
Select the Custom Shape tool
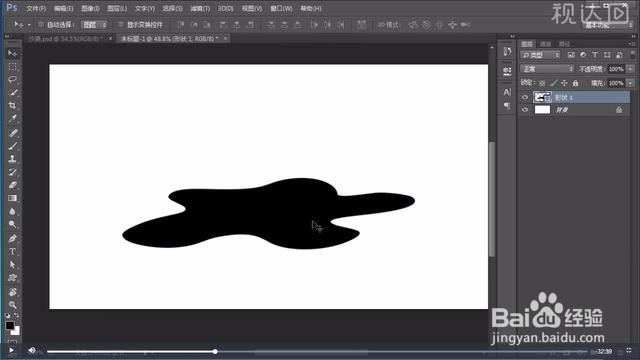click(12, 278)
